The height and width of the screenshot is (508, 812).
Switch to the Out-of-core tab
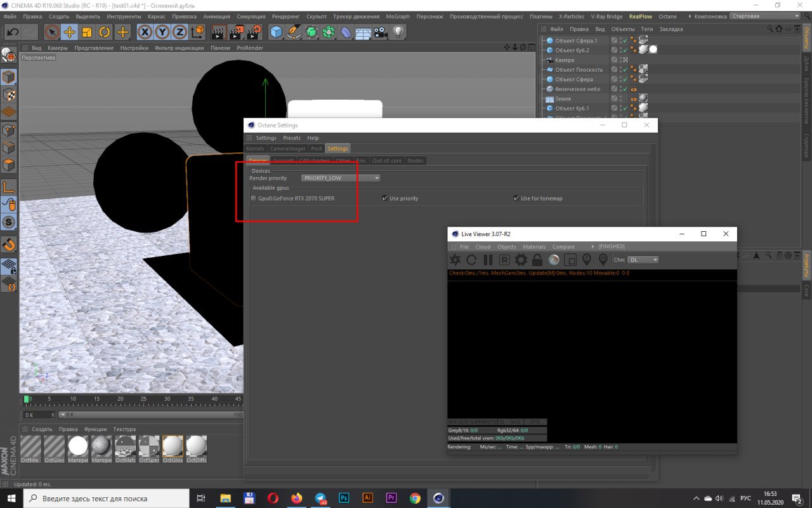[x=387, y=161]
